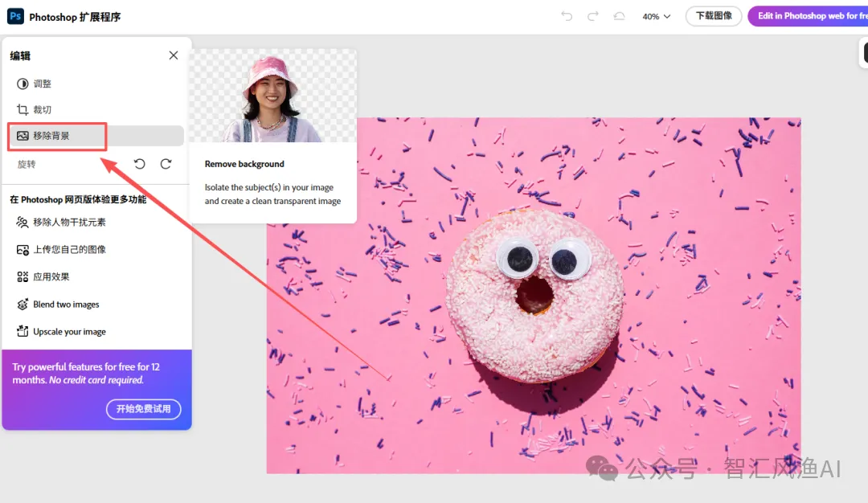Select the 调整 menu entry text
This screenshot has width=868, height=503.
(x=42, y=84)
